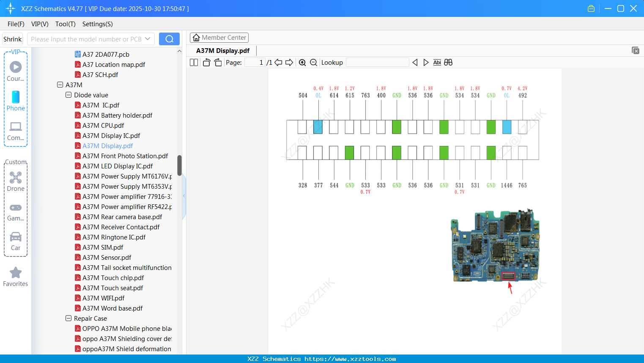Click the tree scroll-up arrow

[x=179, y=51]
